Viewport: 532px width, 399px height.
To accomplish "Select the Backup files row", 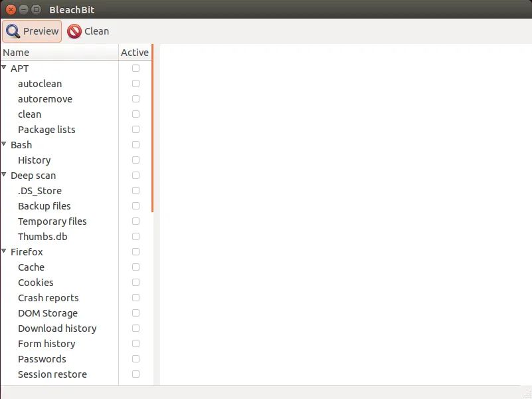I will pos(44,205).
